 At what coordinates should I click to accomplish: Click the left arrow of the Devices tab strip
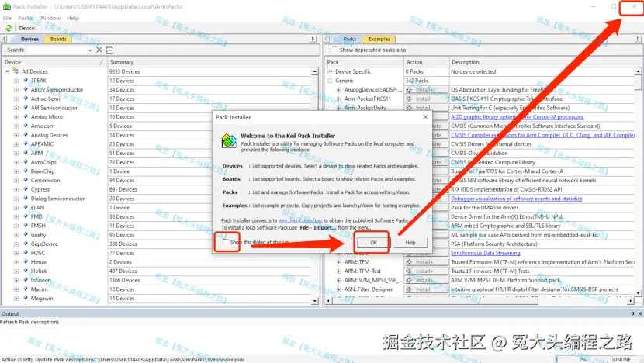click(4, 39)
